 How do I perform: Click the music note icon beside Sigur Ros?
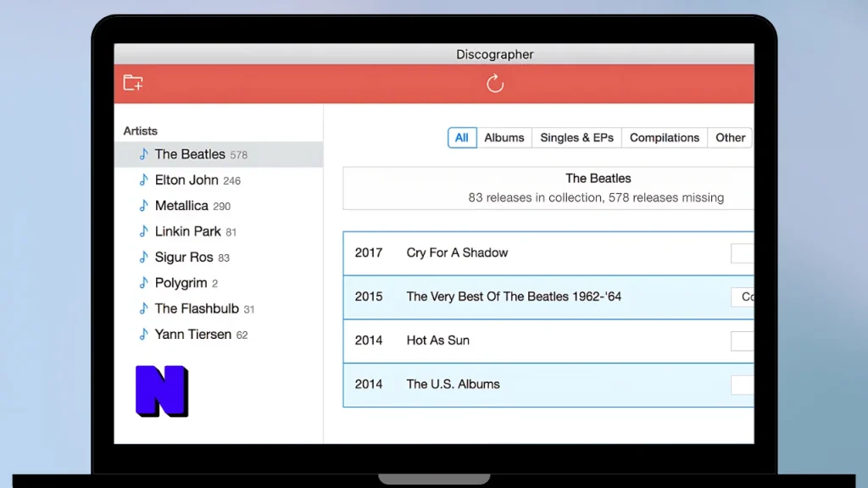144,257
